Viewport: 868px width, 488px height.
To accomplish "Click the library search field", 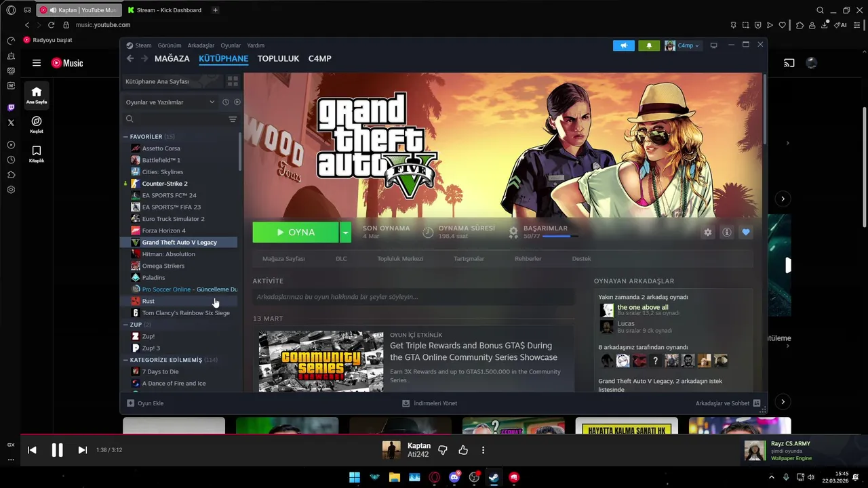I will pyautogui.click(x=174, y=119).
